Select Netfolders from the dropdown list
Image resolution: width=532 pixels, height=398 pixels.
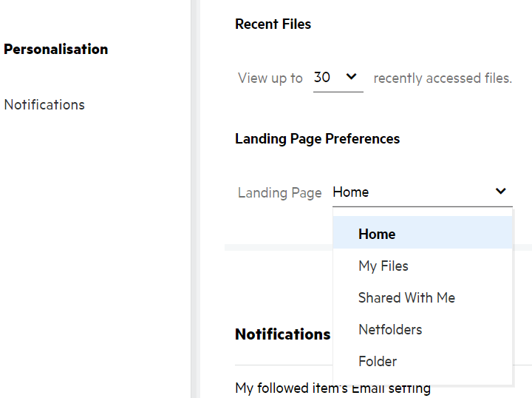(x=390, y=330)
